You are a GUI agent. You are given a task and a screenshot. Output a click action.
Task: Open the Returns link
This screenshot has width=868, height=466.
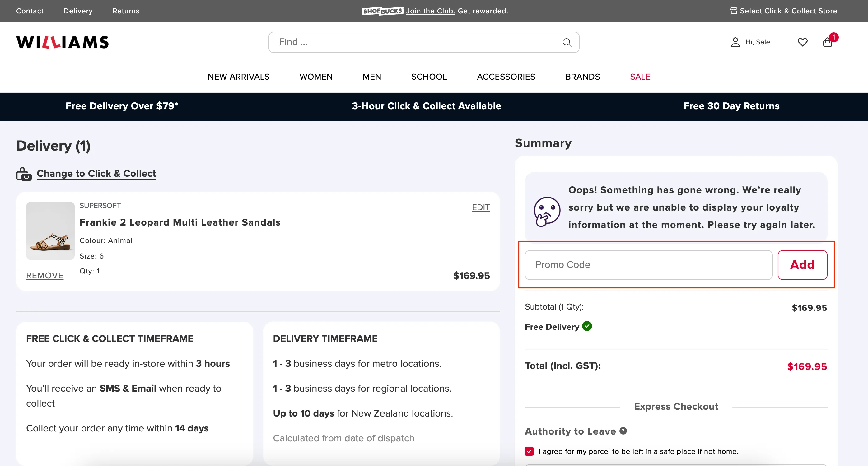pos(126,11)
